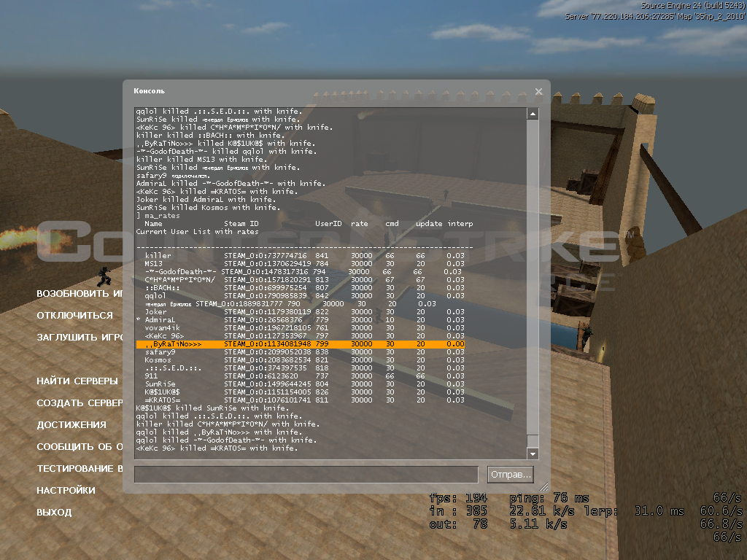This screenshot has width=747, height=560.
Task: Click the Kosmos rates row
Action: pyautogui.click(x=304, y=360)
